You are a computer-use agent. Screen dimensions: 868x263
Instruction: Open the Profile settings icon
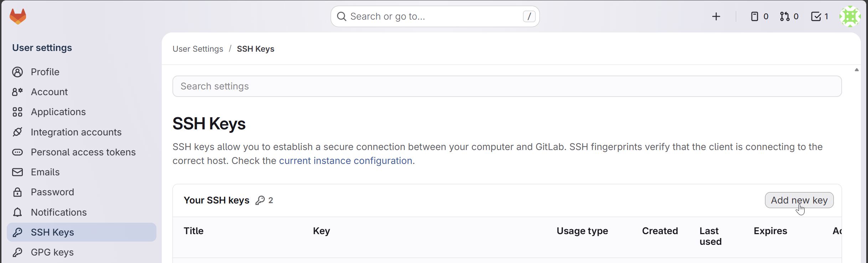[x=18, y=72]
